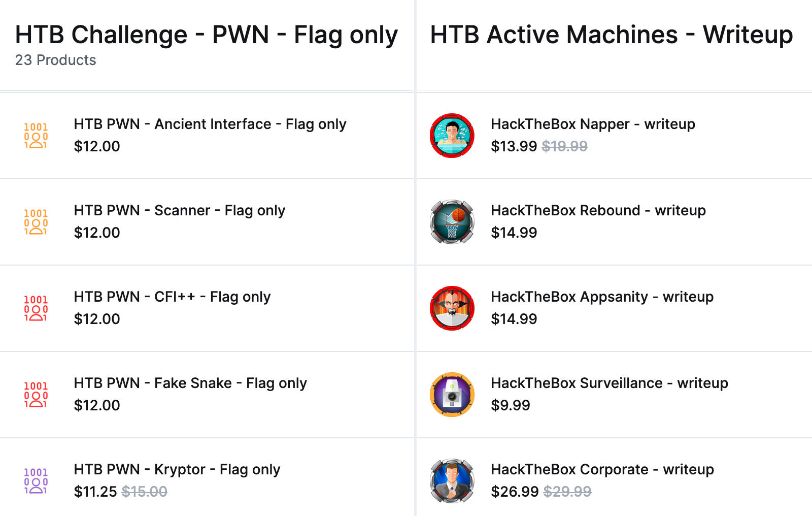Click the Appsanity mad scientist avatar
The height and width of the screenshot is (516, 812).
(x=452, y=308)
